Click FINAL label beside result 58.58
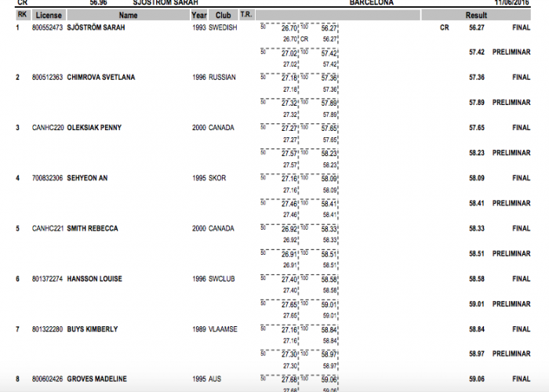Image resolution: width=549 pixels, height=392 pixels. [x=521, y=278]
